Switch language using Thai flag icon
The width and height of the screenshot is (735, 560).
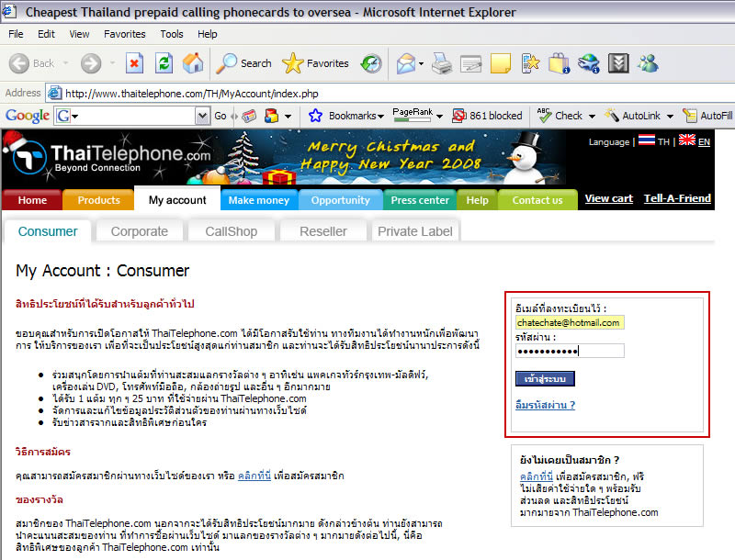coord(647,141)
